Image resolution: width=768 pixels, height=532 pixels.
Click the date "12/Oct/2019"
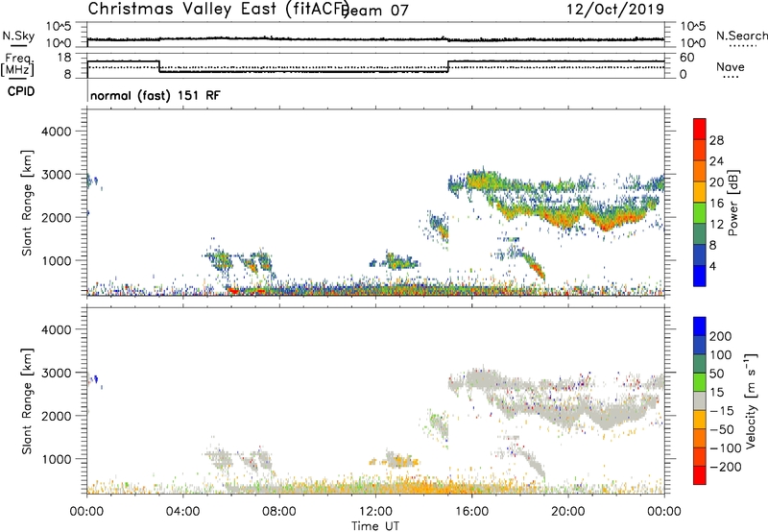tap(615, 10)
